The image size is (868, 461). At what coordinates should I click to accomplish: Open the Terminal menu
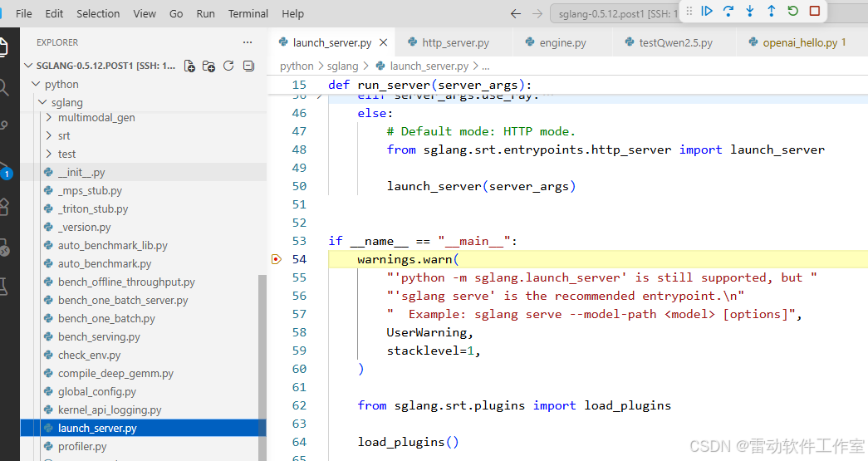pyautogui.click(x=248, y=14)
